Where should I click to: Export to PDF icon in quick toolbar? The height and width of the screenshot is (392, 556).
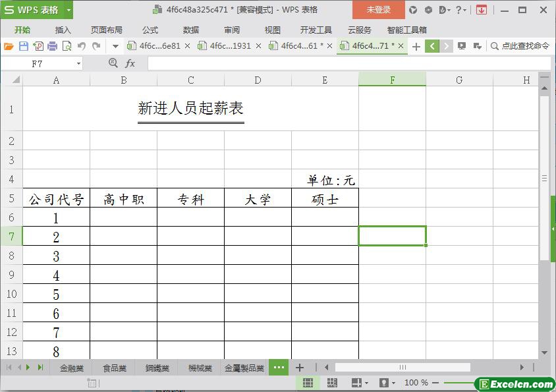38,46
